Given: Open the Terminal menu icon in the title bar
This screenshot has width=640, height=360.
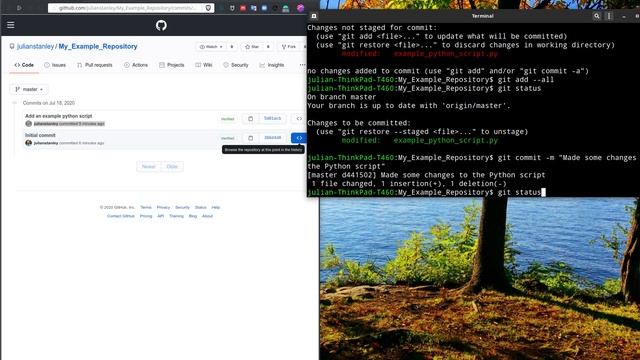Looking at the screenshot, I should (609, 16).
